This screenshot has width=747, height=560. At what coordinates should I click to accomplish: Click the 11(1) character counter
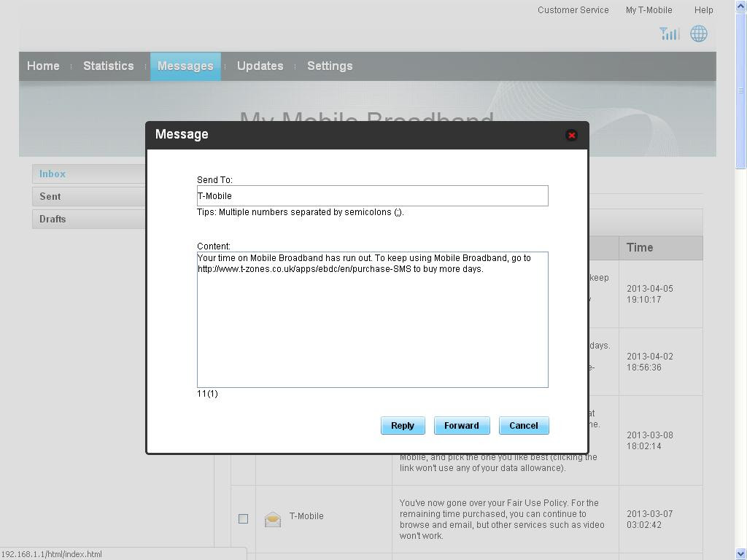click(207, 394)
